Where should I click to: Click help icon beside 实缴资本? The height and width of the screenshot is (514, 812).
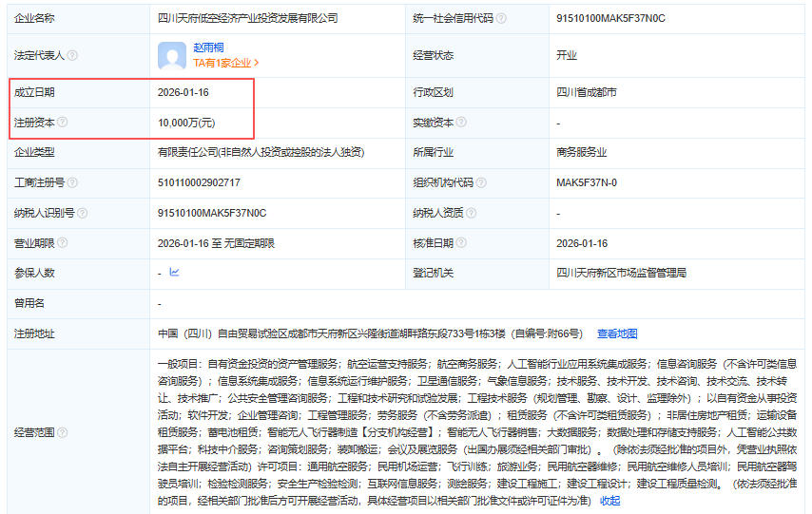tap(460, 123)
